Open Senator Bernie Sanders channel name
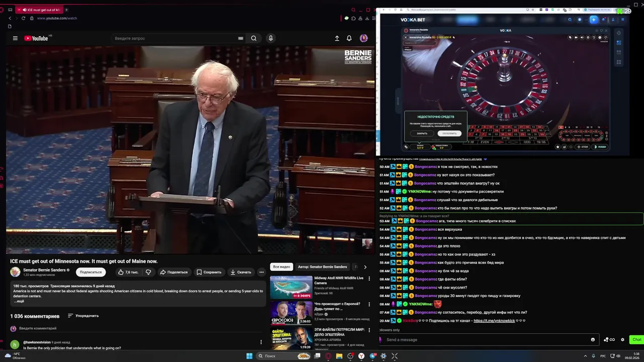The width and height of the screenshot is (644, 362). 44,270
